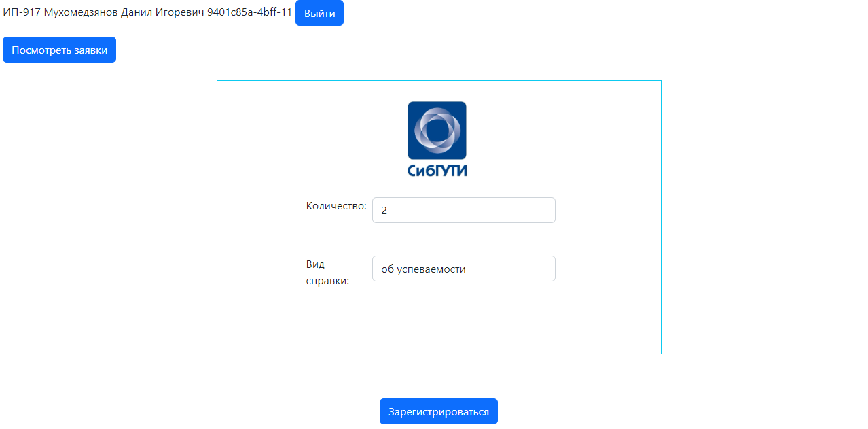Click the Количество label
The image size is (868, 429).
(336, 206)
